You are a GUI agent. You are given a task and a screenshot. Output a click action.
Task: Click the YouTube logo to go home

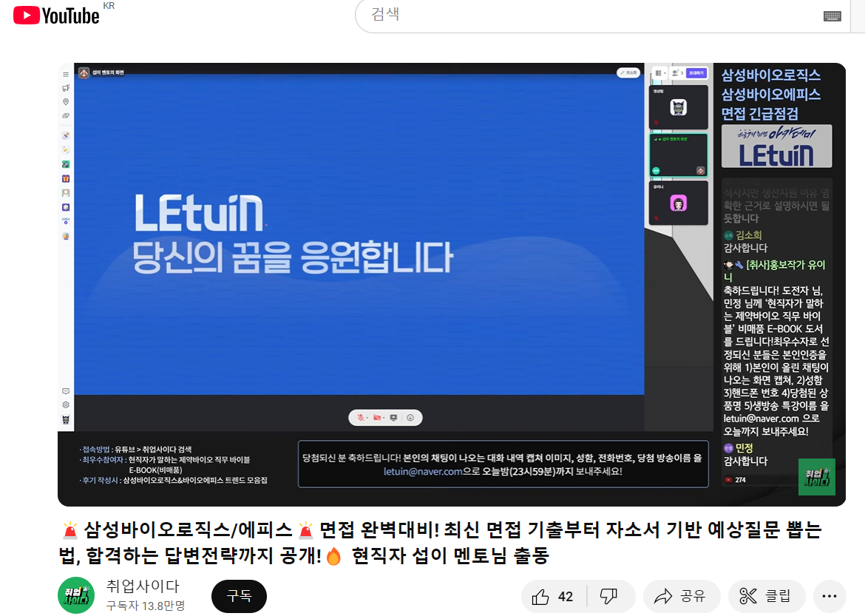point(56,16)
